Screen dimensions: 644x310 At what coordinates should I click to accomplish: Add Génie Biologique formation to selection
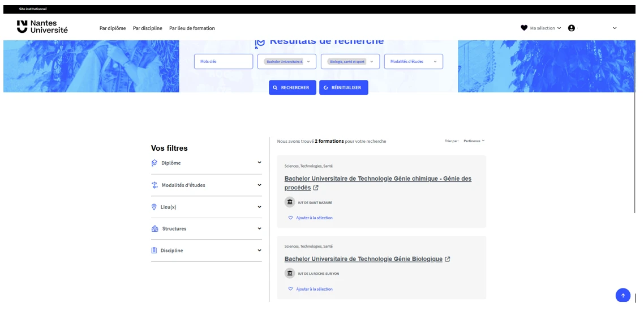coord(311,289)
